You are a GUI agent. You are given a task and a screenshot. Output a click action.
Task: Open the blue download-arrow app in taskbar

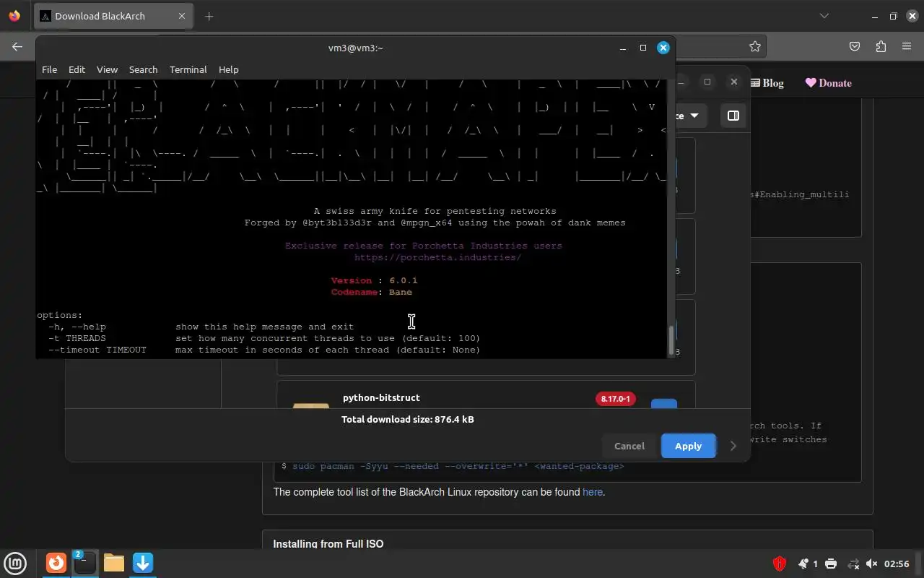(143, 563)
